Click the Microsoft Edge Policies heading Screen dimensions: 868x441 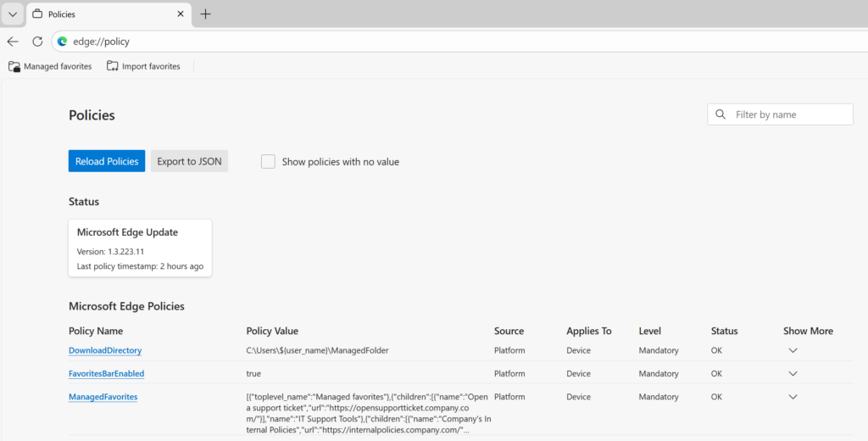tap(127, 306)
